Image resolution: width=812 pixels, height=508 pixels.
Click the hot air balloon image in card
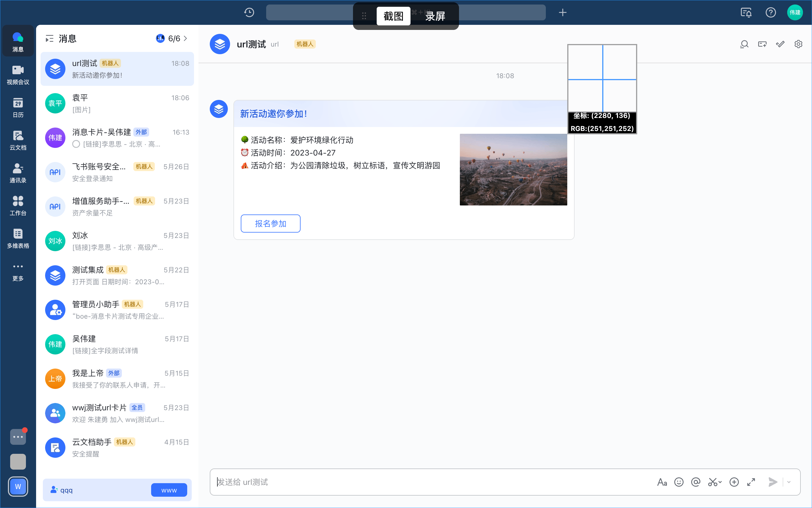coord(513,170)
